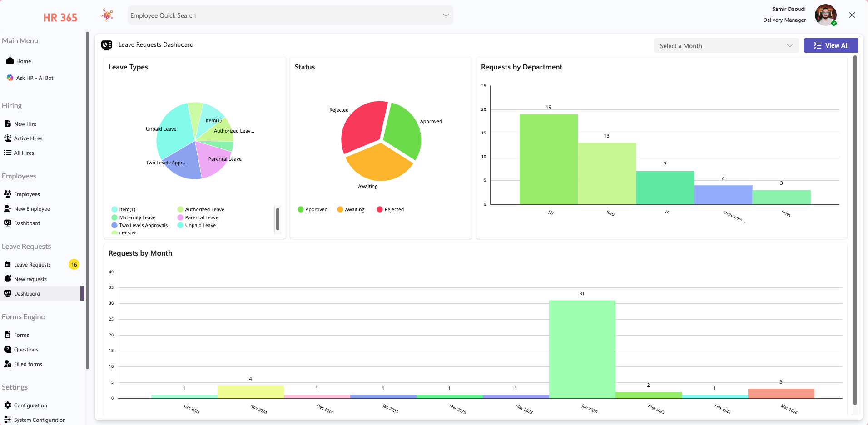Image resolution: width=868 pixels, height=425 pixels.
Task: Click the Configuration gear icon
Action: [x=8, y=405]
